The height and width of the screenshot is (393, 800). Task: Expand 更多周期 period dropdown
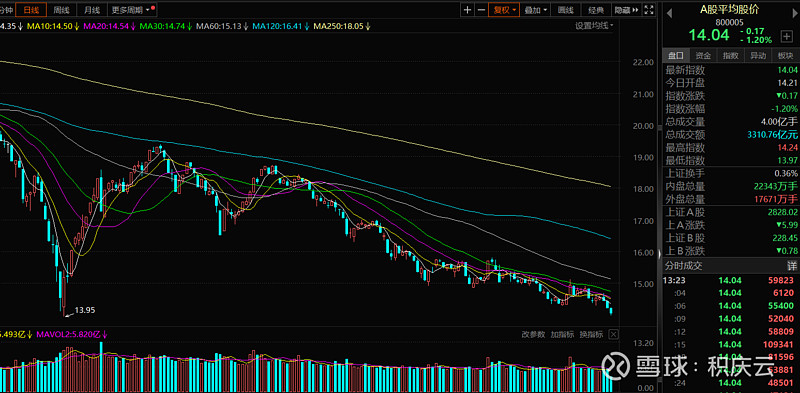133,9
